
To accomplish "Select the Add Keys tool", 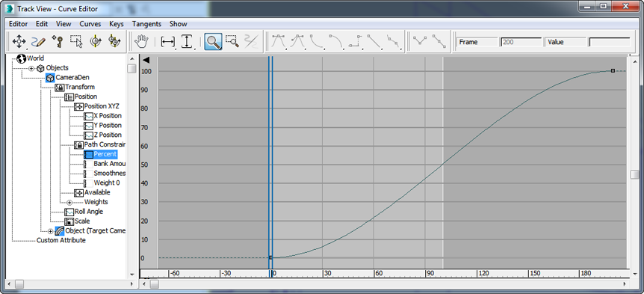I will 57,41.
